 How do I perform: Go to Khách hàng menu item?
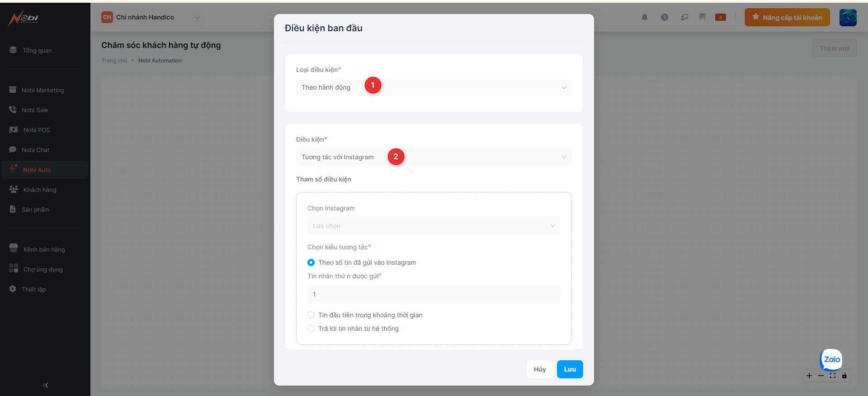(x=40, y=190)
